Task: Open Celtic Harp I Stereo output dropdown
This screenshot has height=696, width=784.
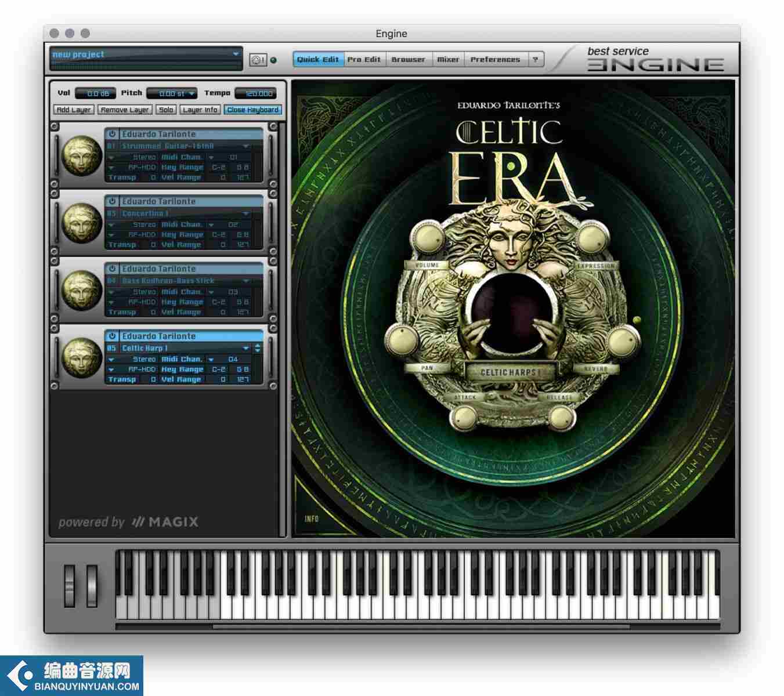Action: click(111, 359)
